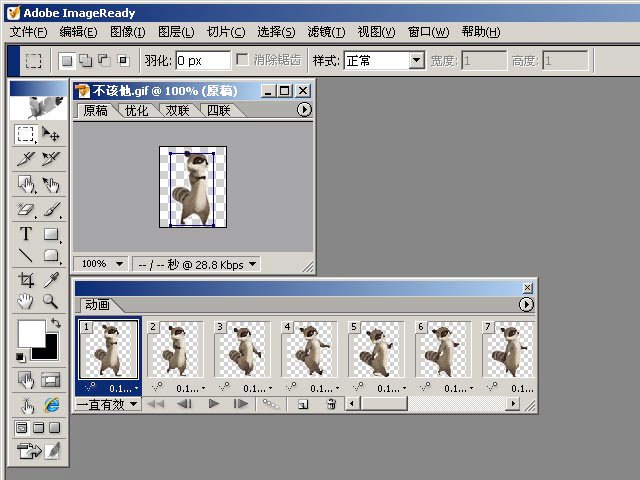This screenshot has height=480, width=640.
Task: Switch to standard screen mode
Action: 21,428
